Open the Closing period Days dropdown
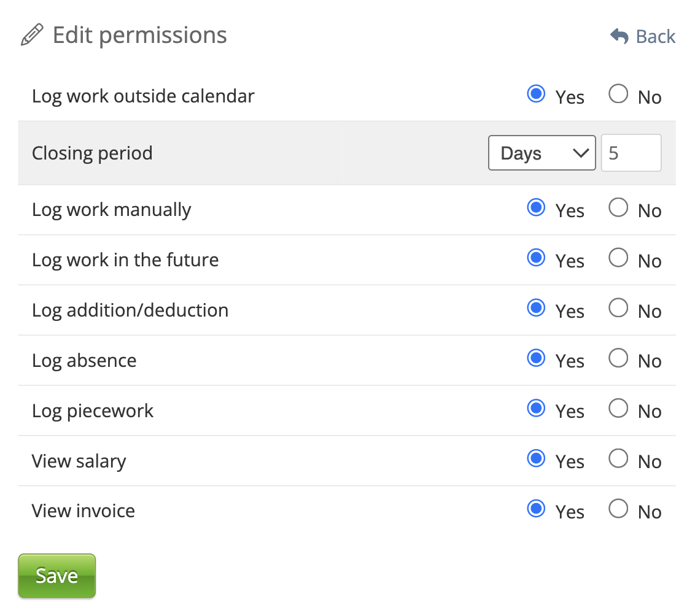Screen dimensions: 695x616 click(x=542, y=153)
